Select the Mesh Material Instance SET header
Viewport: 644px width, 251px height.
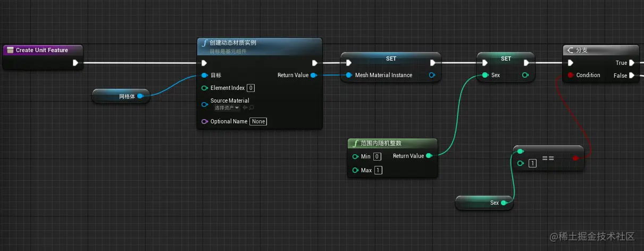[x=391, y=58]
